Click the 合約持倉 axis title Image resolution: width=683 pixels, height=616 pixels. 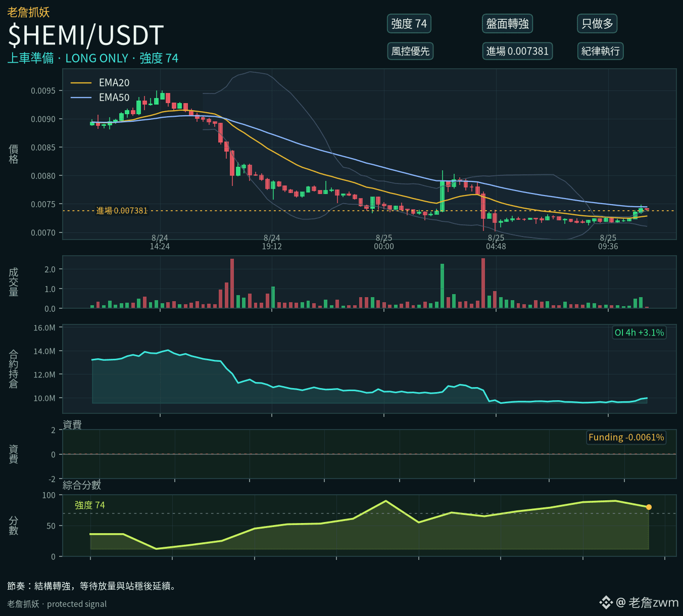14,369
